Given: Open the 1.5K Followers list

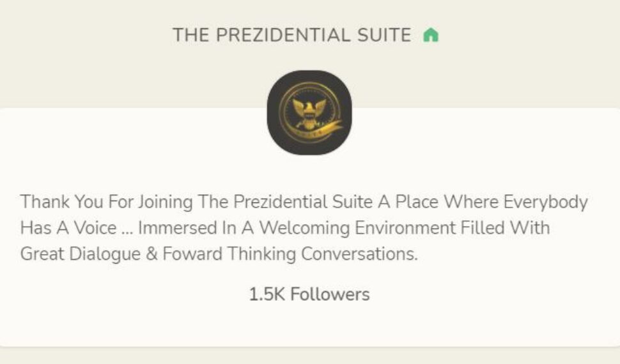Looking at the screenshot, I should pyautogui.click(x=309, y=294).
